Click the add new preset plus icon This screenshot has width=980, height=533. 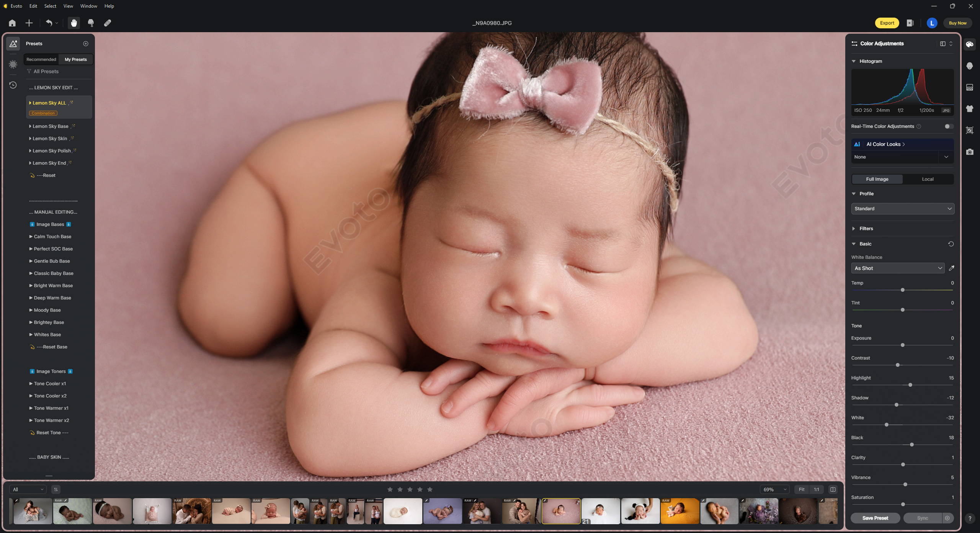point(86,44)
